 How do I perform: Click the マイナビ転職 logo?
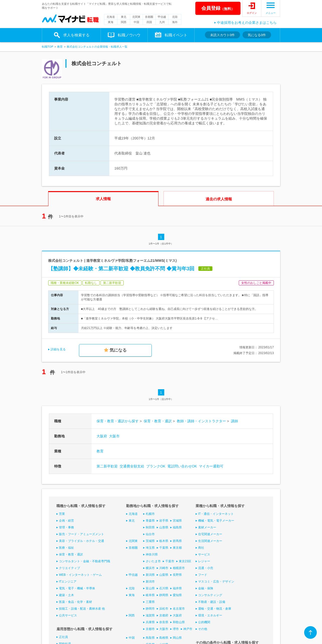coord(70,19)
